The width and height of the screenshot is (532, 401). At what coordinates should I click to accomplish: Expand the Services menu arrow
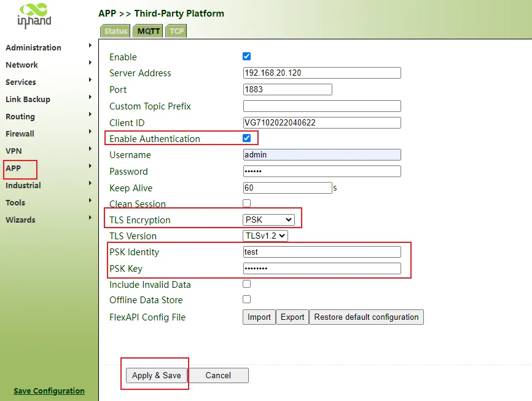[x=90, y=80]
